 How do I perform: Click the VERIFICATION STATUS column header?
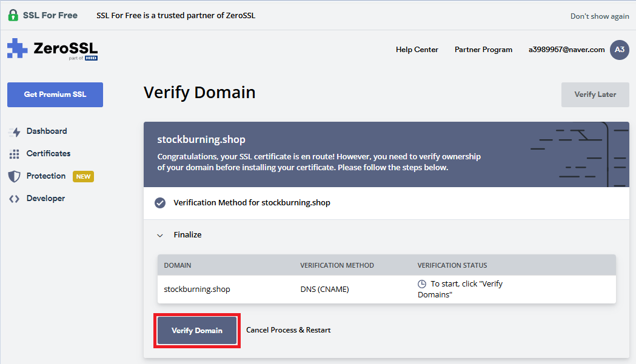[x=452, y=265]
